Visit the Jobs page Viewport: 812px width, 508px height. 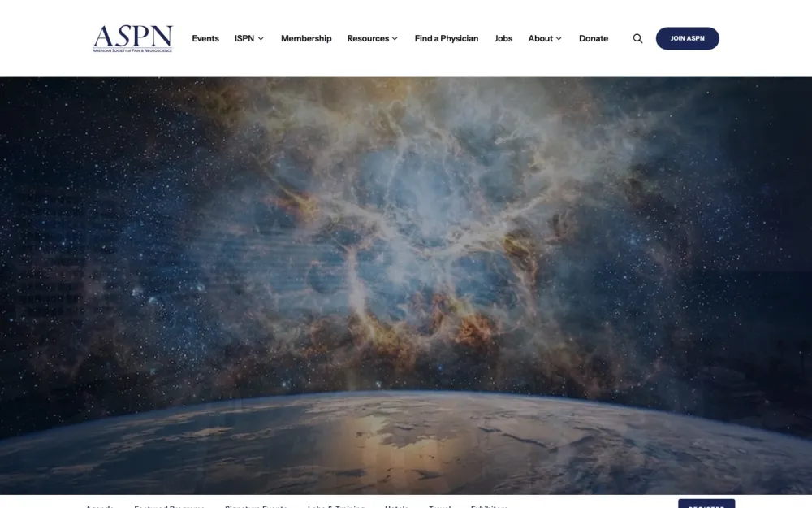[x=503, y=38]
